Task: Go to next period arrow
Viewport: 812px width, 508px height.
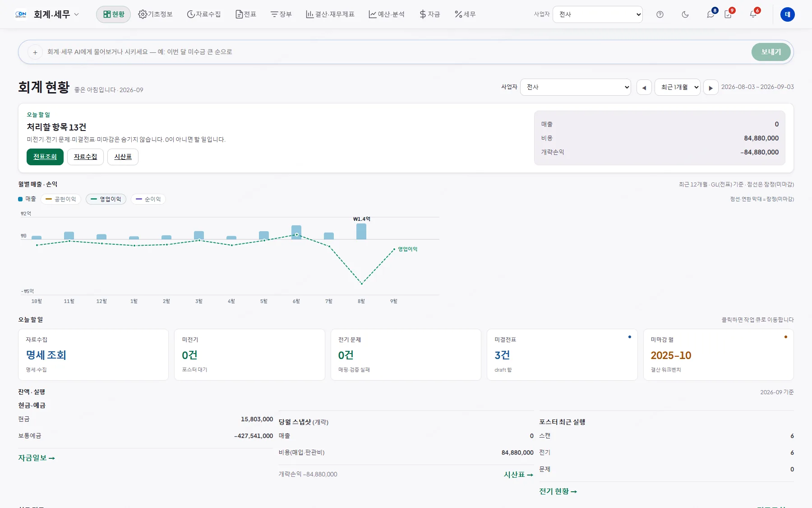Action: (711, 88)
